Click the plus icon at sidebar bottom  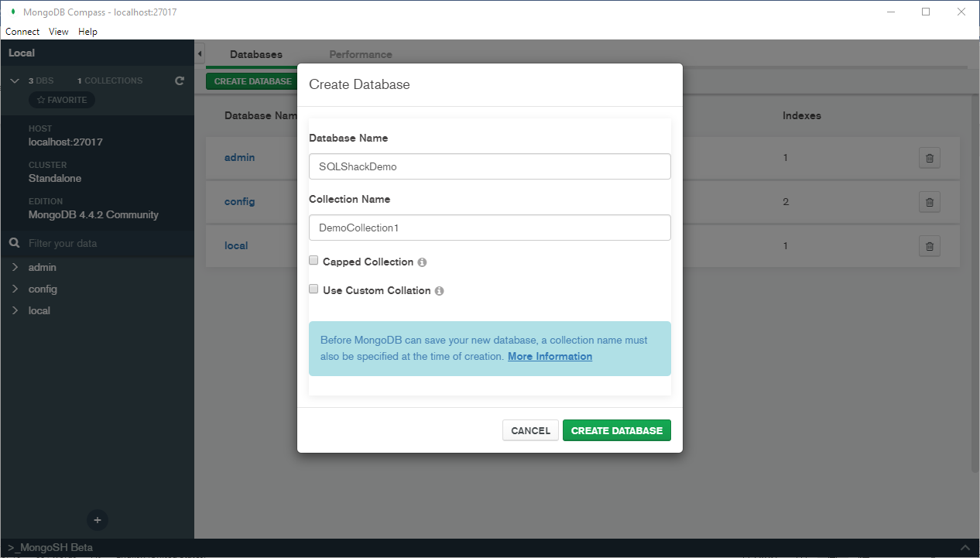98,520
